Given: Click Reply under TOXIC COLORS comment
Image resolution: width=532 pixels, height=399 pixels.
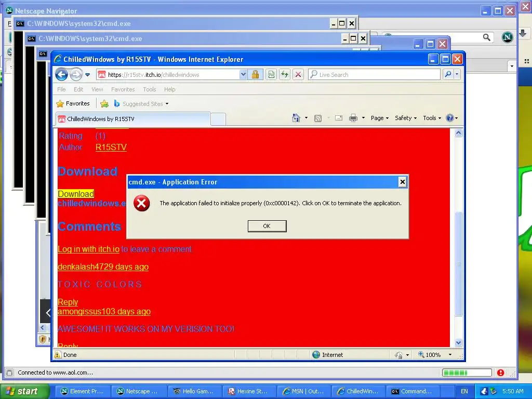Looking at the screenshot, I should [x=68, y=302].
